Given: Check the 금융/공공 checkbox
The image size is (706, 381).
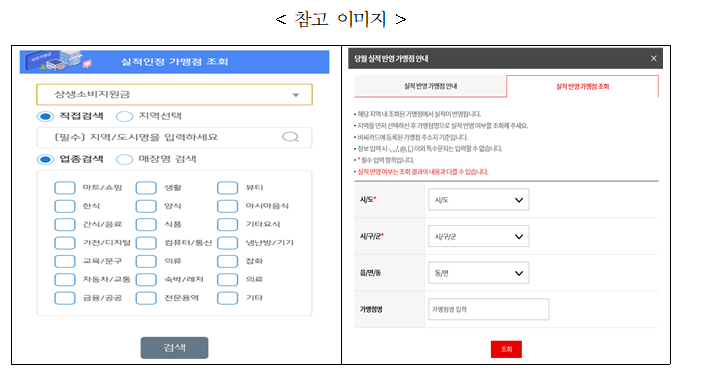Looking at the screenshot, I should [x=65, y=298].
